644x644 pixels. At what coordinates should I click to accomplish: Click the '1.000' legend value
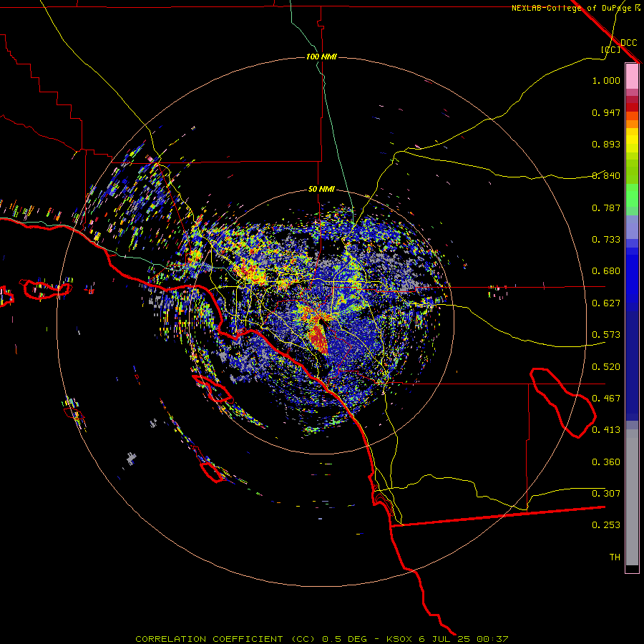(606, 80)
